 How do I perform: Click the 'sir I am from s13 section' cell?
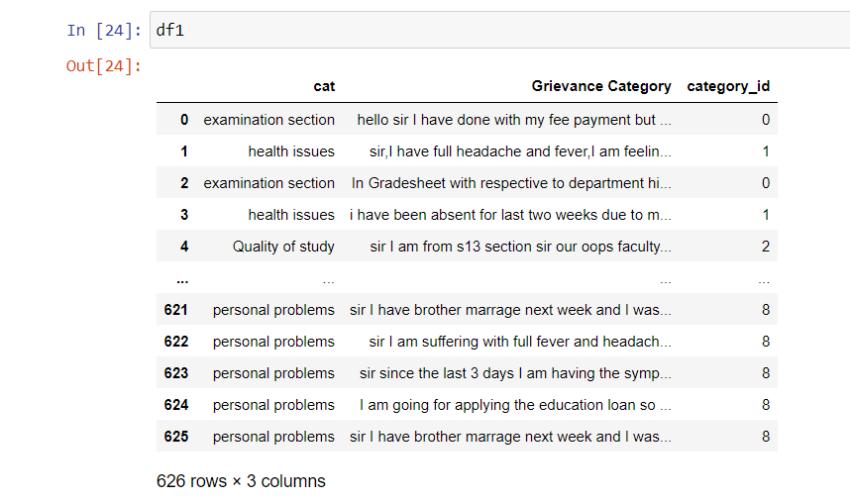tap(520, 246)
